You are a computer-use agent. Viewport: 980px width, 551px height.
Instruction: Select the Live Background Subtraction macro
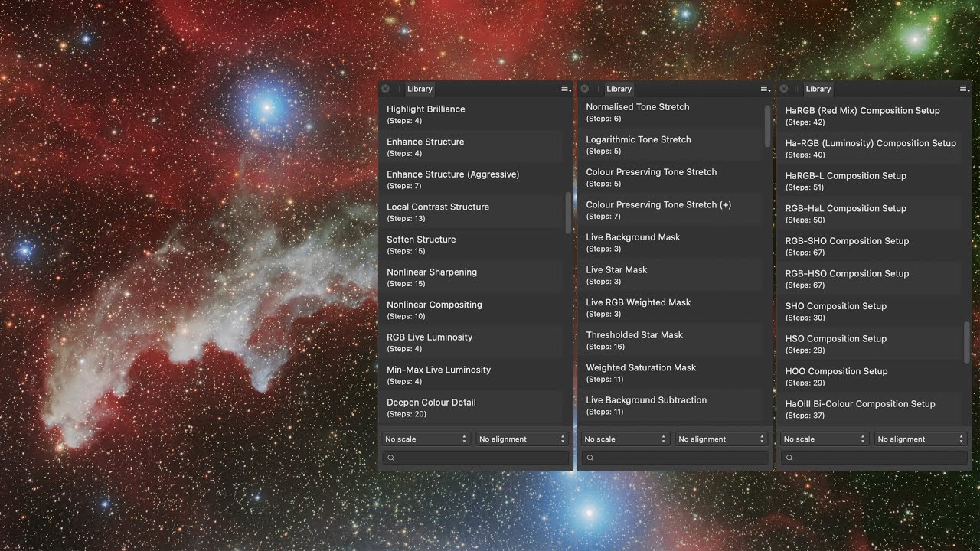(x=670, y=405)
